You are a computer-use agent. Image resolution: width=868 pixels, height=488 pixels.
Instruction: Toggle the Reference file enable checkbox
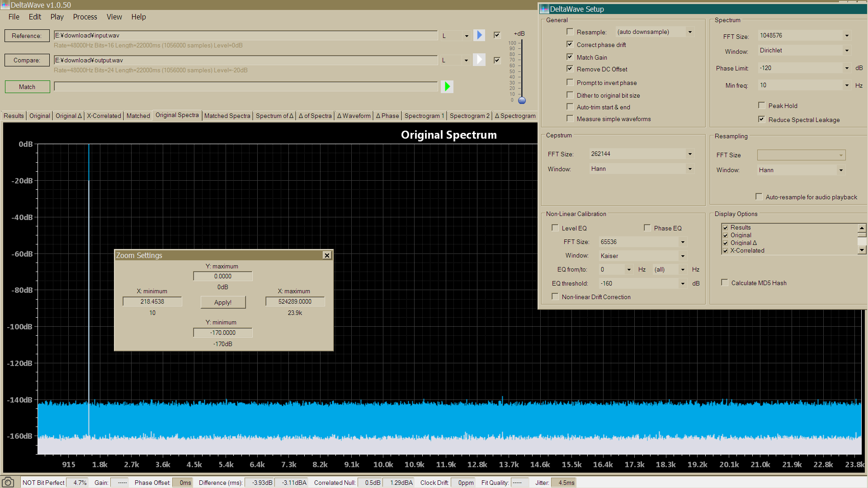click(497, 35)
